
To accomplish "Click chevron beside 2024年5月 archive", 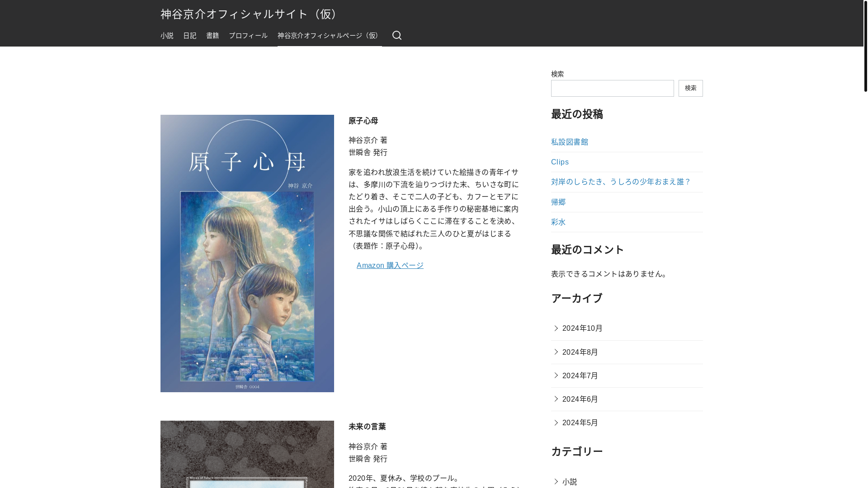I will (x=556, y=422).
